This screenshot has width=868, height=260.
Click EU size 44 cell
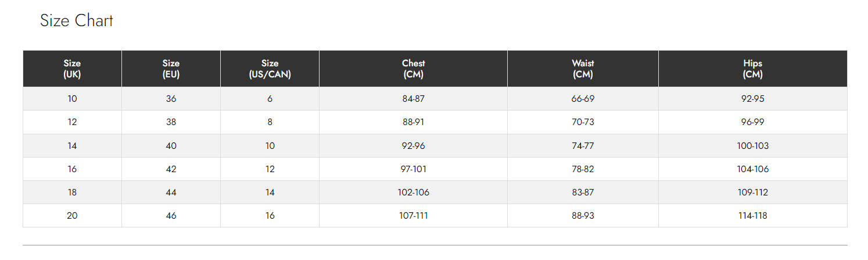(x=171, y=193)
